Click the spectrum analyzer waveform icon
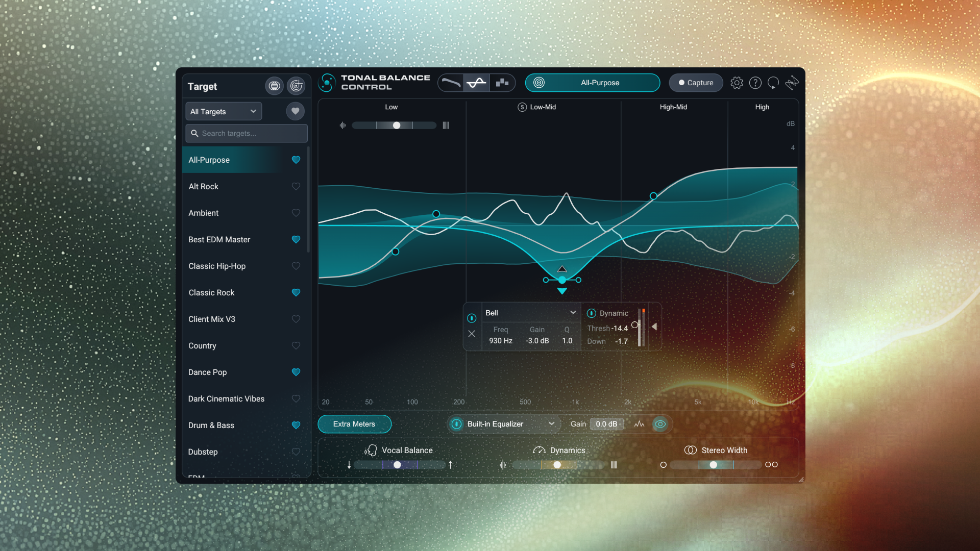Screen dimensions: 980x551 639,424
